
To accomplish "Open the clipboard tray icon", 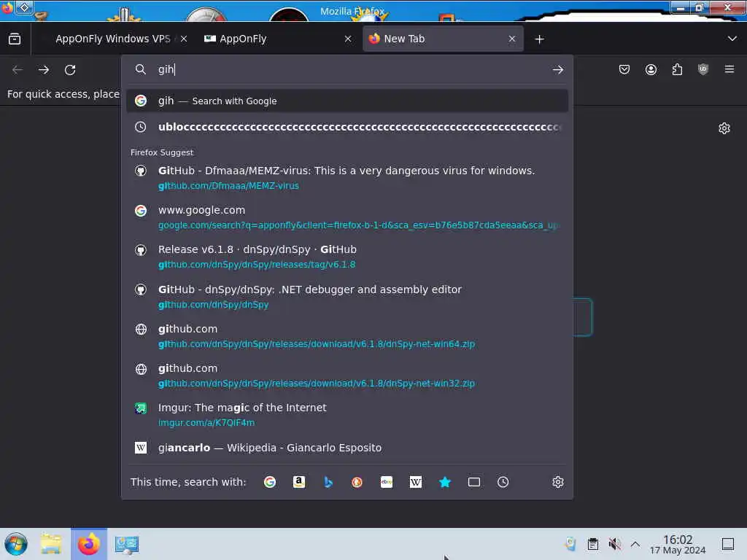I will 592,544.
